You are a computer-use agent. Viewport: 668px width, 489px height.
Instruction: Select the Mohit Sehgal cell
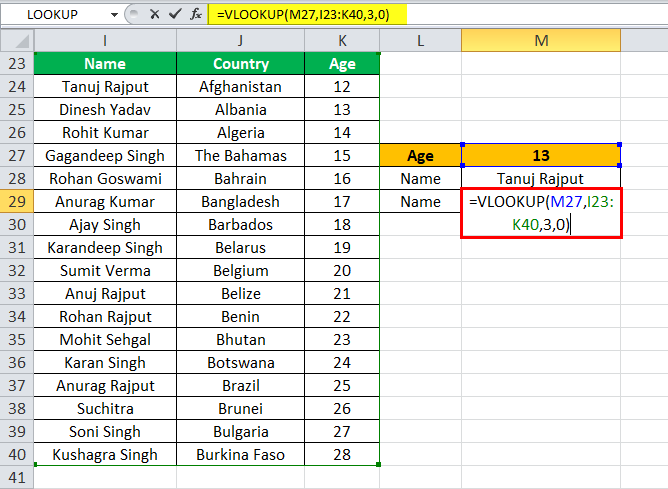pyautogui.click(x=105, y=339)
